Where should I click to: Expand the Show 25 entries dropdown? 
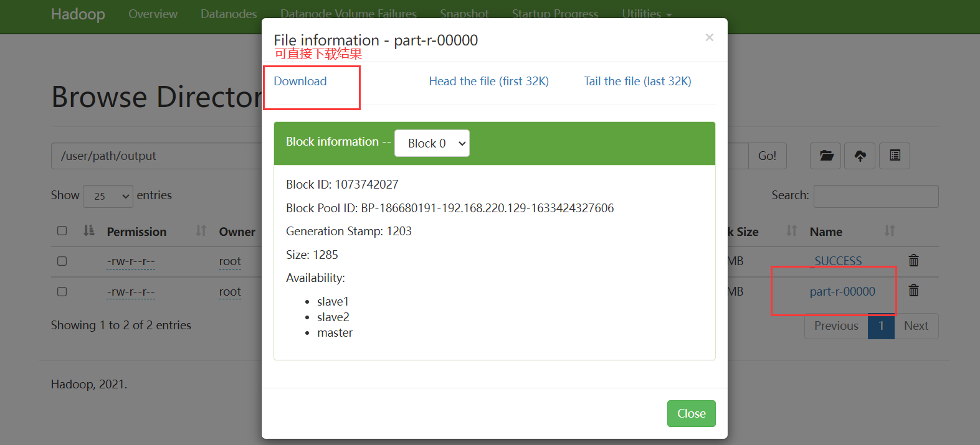coord(108,196)
